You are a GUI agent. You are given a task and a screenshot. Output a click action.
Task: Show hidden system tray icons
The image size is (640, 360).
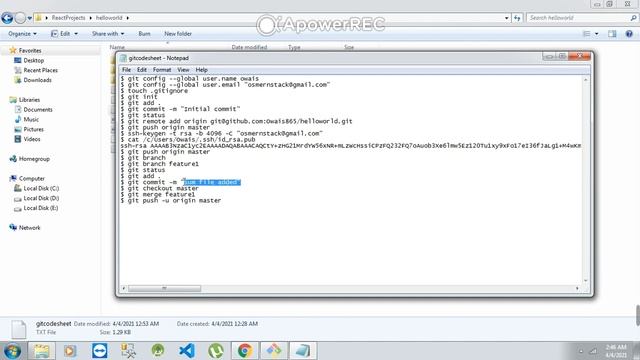click(581, 351)
